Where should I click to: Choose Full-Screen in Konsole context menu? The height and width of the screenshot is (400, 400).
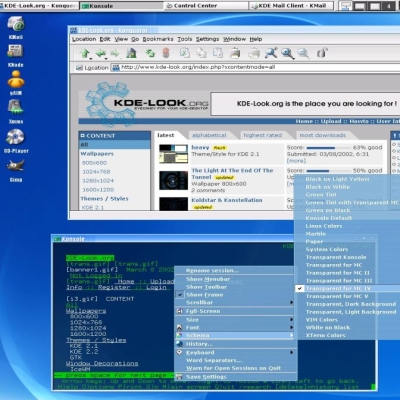click(203, 311)
